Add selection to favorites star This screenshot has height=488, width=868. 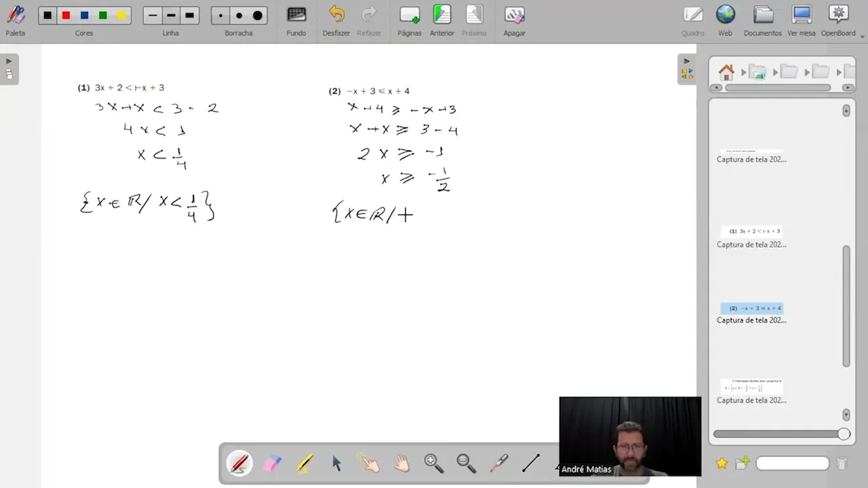(722, 463)
